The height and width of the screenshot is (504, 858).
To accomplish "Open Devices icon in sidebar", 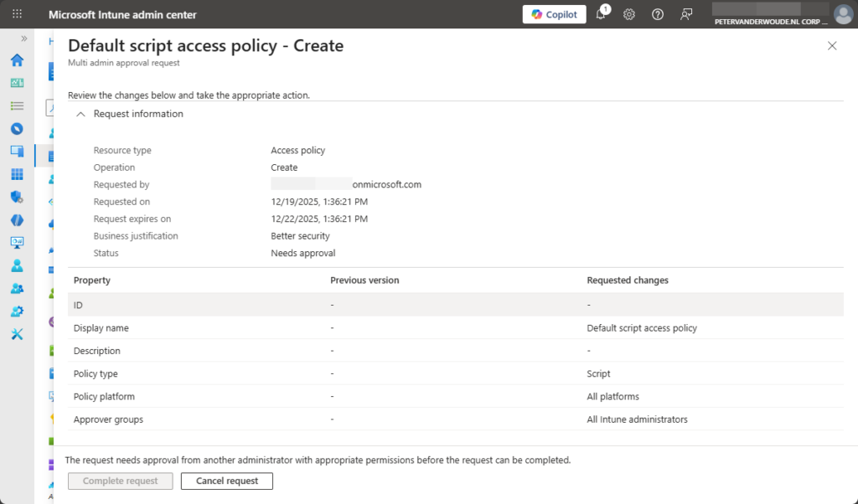I will [17, 152].
